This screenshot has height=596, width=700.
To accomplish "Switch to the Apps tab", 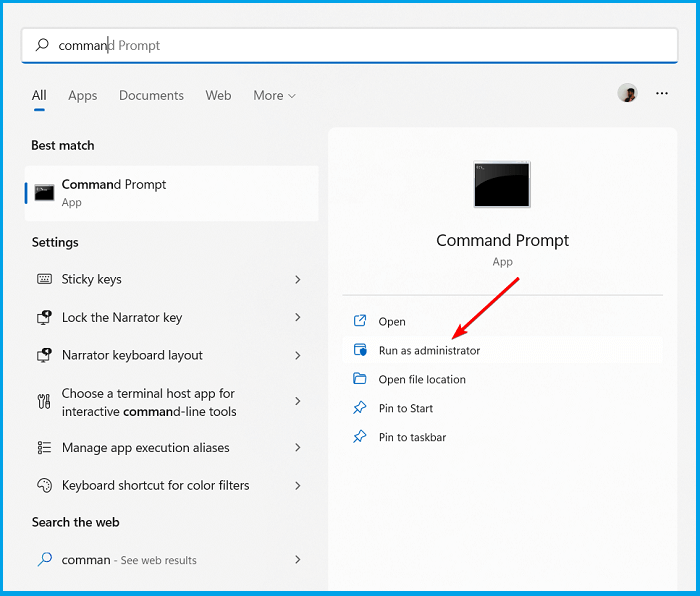I will [x=83, y=96].
